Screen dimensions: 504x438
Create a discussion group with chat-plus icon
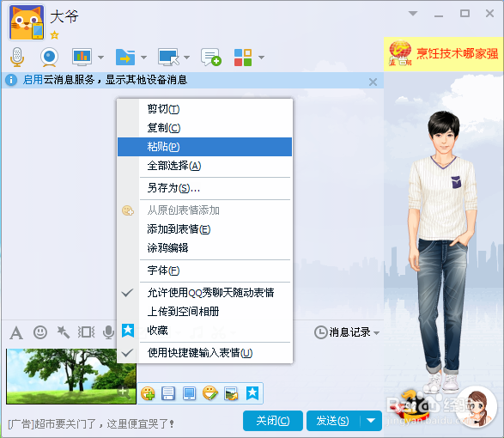211,58
